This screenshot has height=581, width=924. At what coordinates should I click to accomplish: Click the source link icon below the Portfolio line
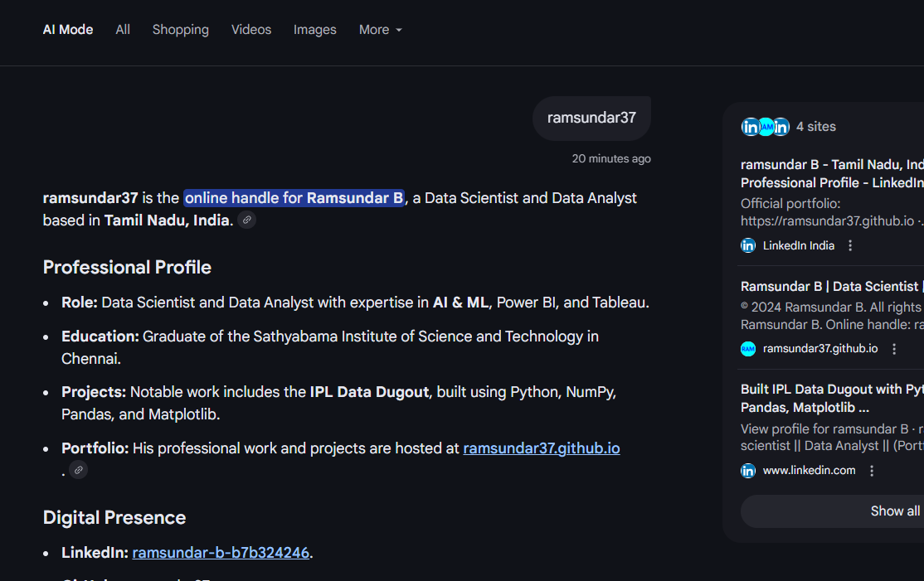coord(78,470)
